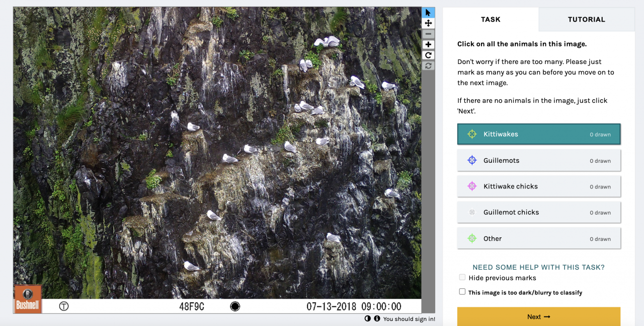Choose the Other marking tool
Screen dimensions: 644x326
pos(539,238)
